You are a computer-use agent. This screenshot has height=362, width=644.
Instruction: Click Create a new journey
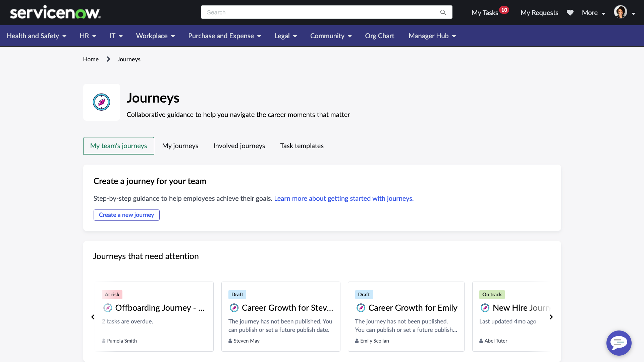tap(126, 215)
